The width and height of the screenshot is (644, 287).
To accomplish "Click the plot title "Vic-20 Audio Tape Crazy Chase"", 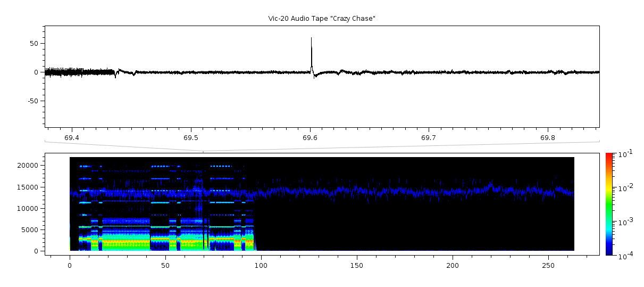I will (x=322, y=19).
